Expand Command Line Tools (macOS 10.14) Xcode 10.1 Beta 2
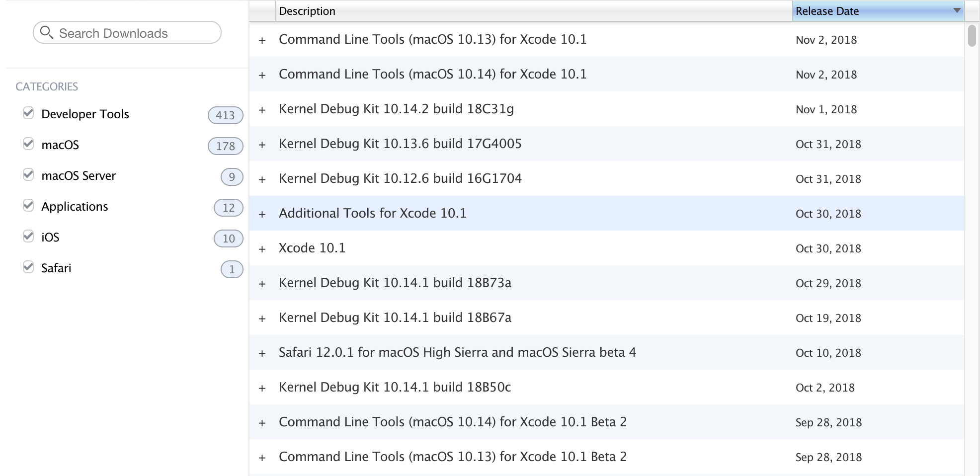Viewport: 980px width, 476px height. 262,423
